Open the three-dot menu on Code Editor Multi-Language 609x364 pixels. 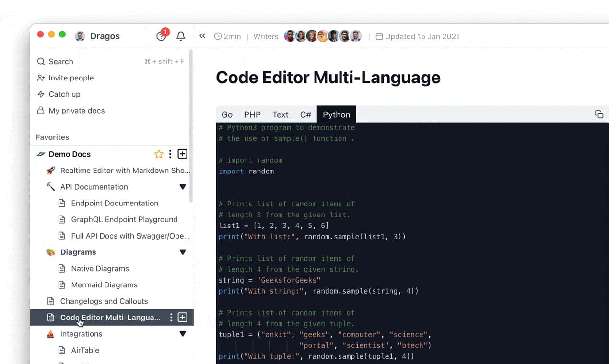tap(171, 317)
